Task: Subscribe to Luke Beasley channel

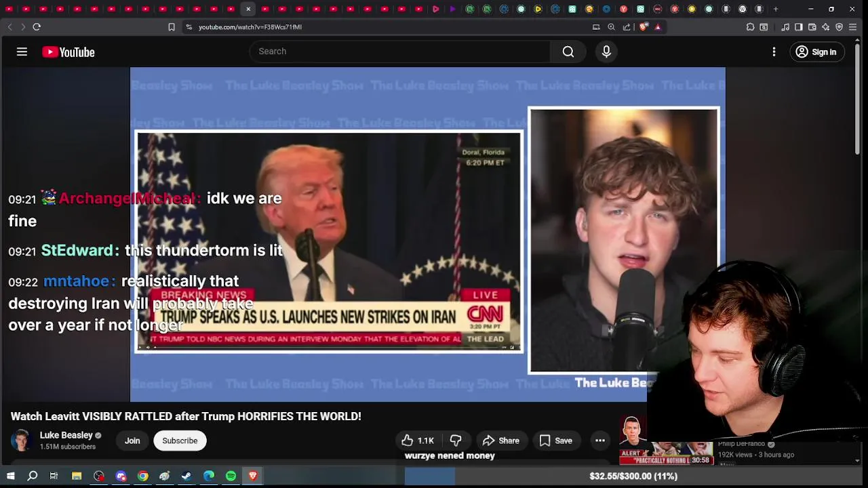Action: coord(180,441)
